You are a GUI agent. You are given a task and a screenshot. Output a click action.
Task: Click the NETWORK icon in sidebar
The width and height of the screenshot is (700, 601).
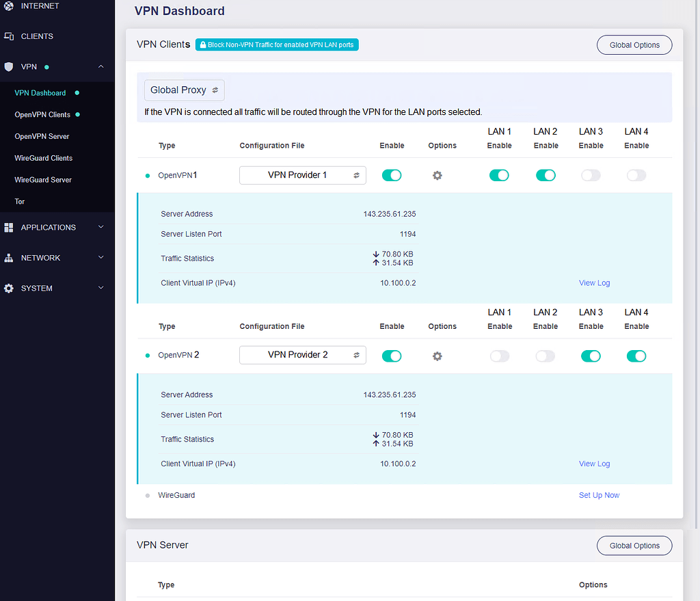pos(9,258)
